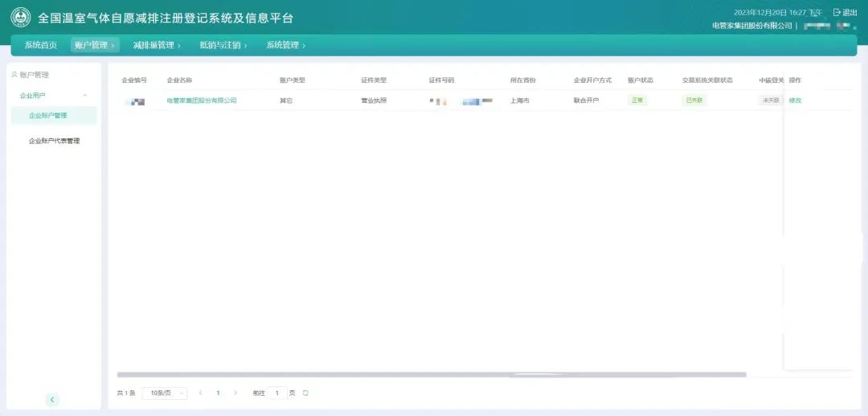This screenshot has width=868, height=416.
Task: Click the 前往 page number input field
Action: tap(276, 393)
